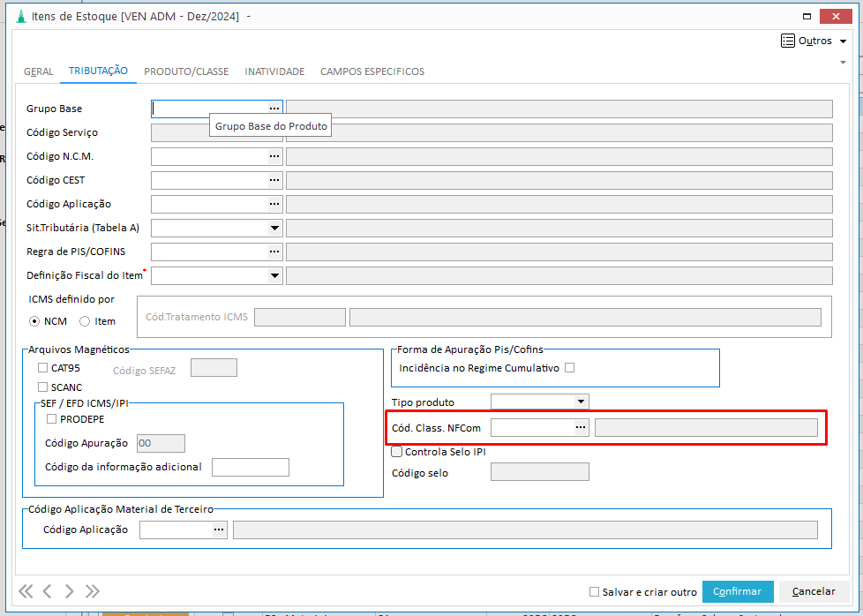The image size is (863, 616).
Task: Close the Itens de Estoque window
Action: click(x=836, y=17)
